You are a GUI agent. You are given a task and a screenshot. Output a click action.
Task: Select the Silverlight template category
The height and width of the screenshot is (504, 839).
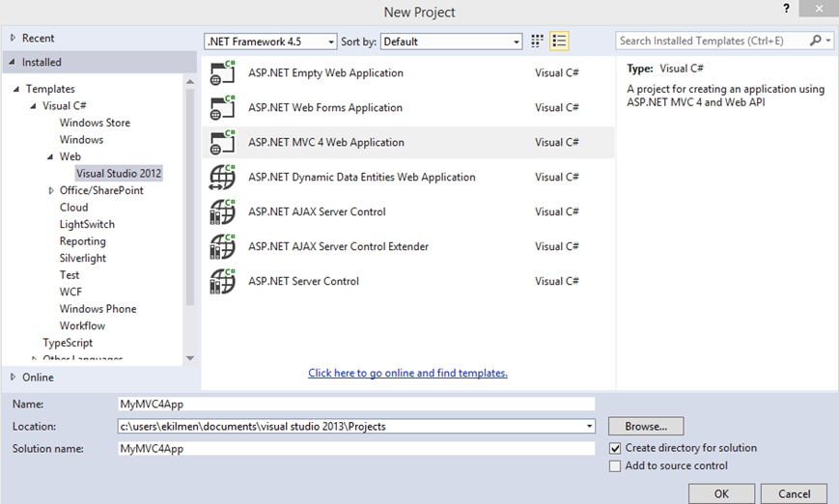pyautogui.click(x=83, y=258)
